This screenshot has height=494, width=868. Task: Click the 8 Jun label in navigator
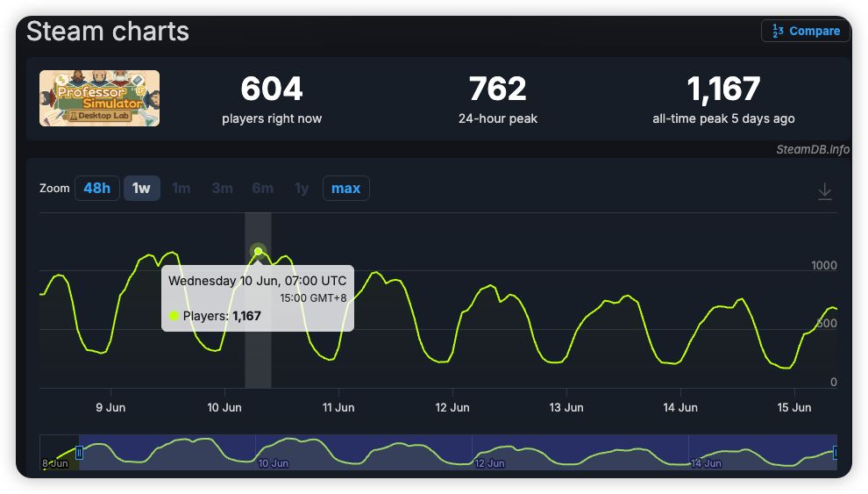pyautogui.click(x=55, y=463)
